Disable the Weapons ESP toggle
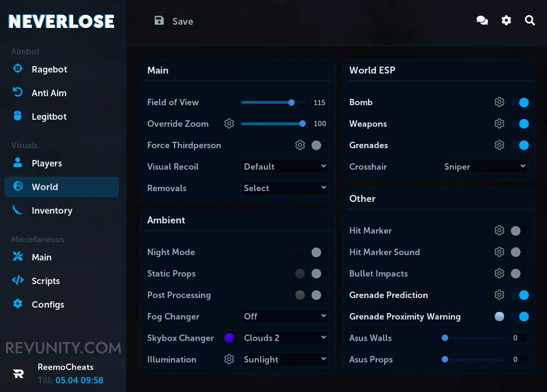Image resolution: width=547 pixels, height=392 pixels. point(520,124)
